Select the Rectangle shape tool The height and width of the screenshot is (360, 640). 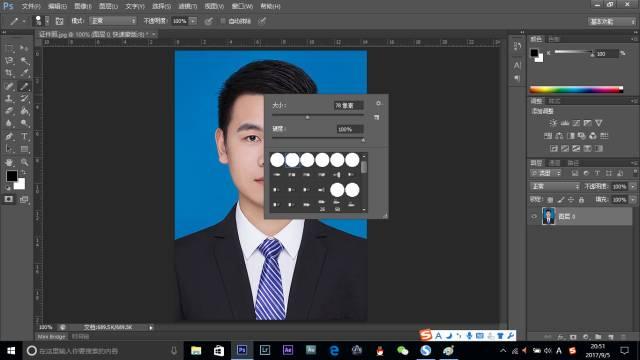[24, 149]
